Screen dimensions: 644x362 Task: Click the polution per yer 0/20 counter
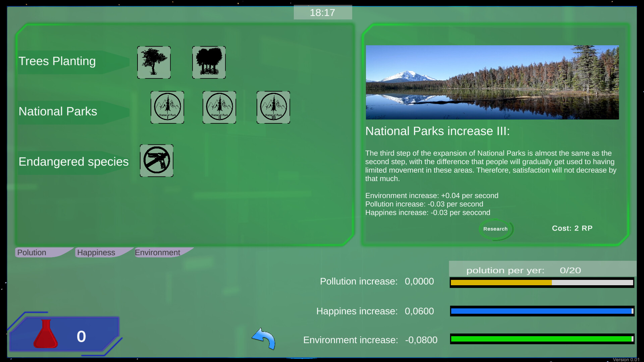(x=523, y=270)
